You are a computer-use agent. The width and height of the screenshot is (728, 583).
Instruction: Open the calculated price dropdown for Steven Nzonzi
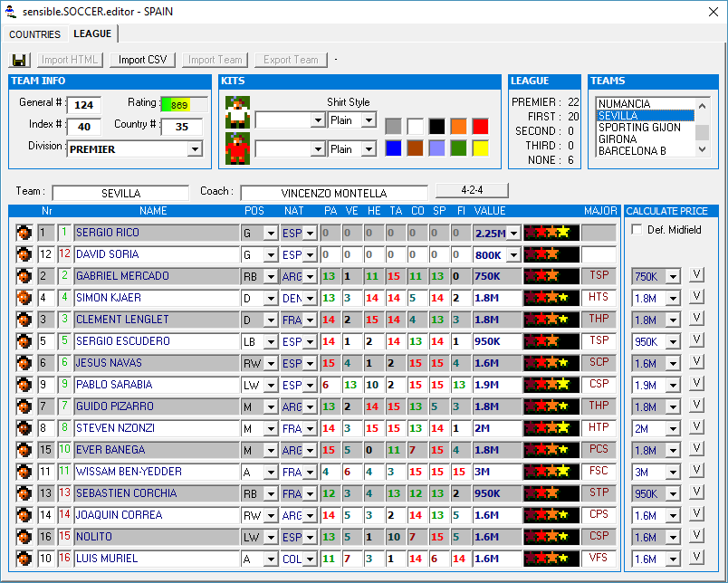point(672,429)
